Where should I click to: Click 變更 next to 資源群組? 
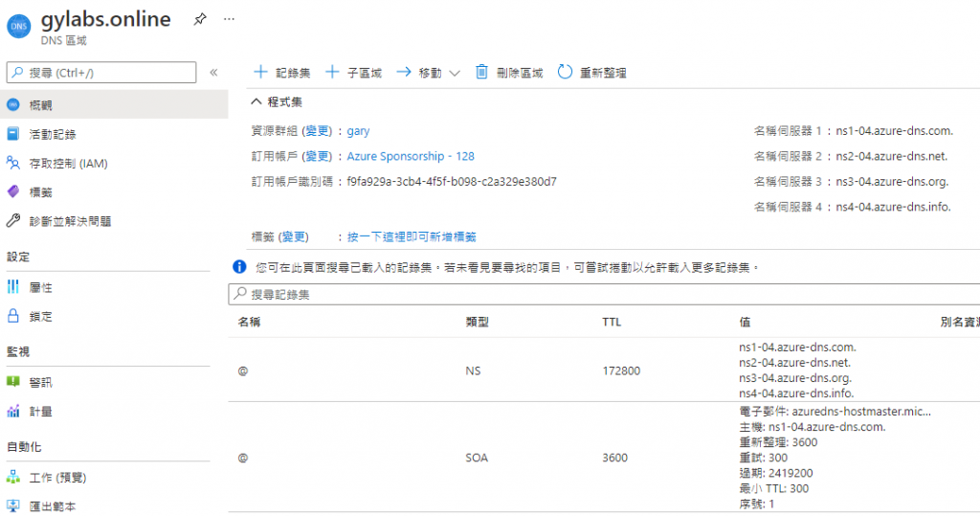click(x=318, y=131)
